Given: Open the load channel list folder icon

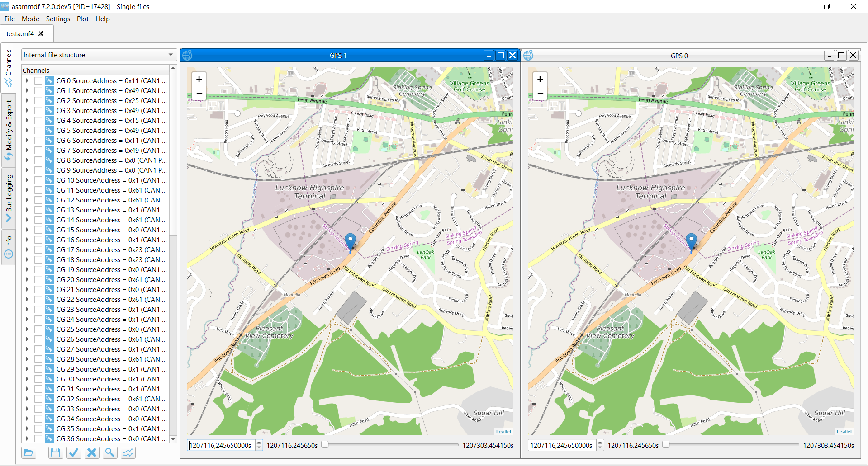Looking at the screenshot, I should point(28,452).
